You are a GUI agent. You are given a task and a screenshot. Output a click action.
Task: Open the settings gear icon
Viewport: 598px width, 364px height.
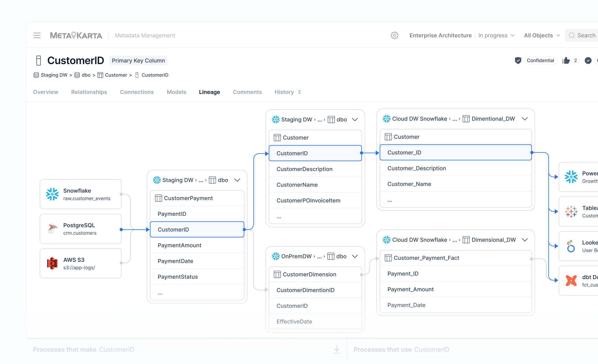394,35
